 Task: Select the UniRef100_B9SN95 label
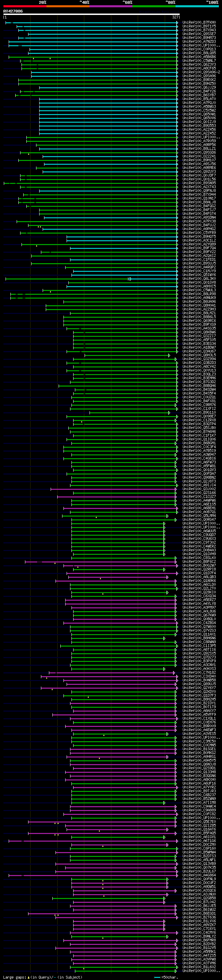[x=199, y=183]
